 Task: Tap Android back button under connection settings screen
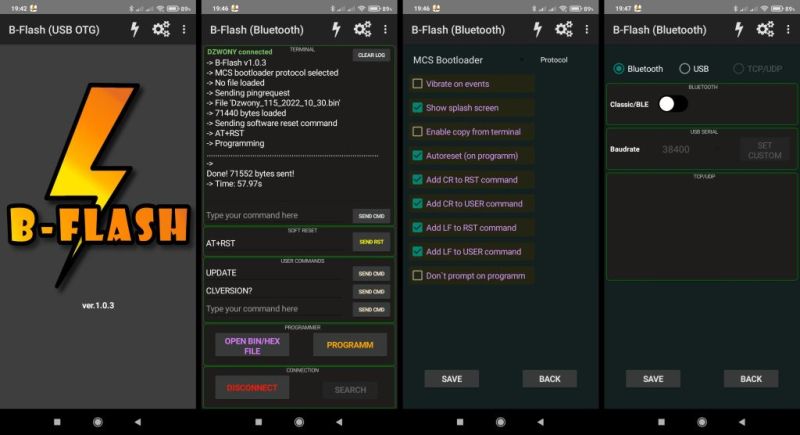pos(742,422)
